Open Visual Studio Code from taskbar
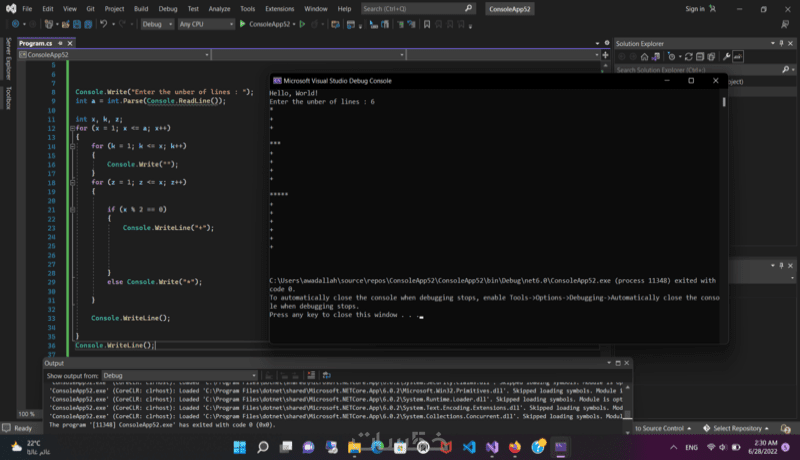800x460 pixels. pos(469,447)
